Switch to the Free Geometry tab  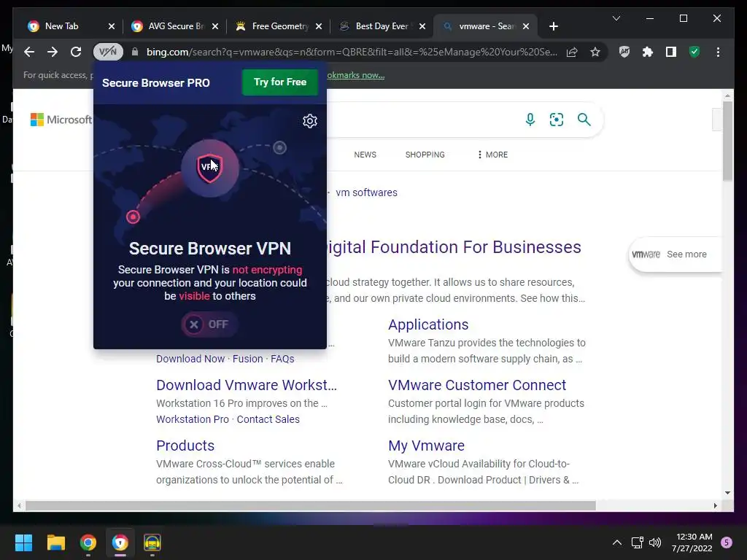click(x=279, y=26)
